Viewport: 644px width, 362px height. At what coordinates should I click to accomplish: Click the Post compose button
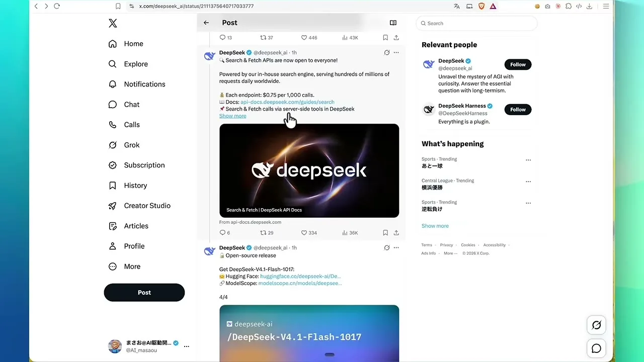point(144,293)
